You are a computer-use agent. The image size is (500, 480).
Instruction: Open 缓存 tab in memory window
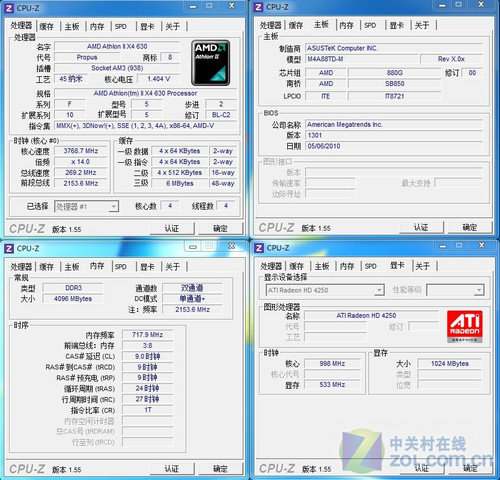[x=46, y=266]
